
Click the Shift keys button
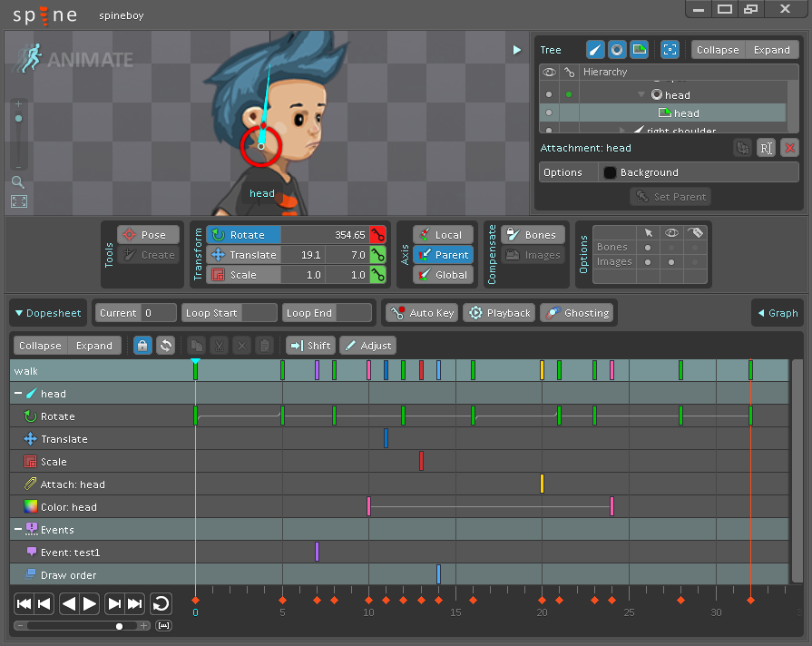coord(309,346)
